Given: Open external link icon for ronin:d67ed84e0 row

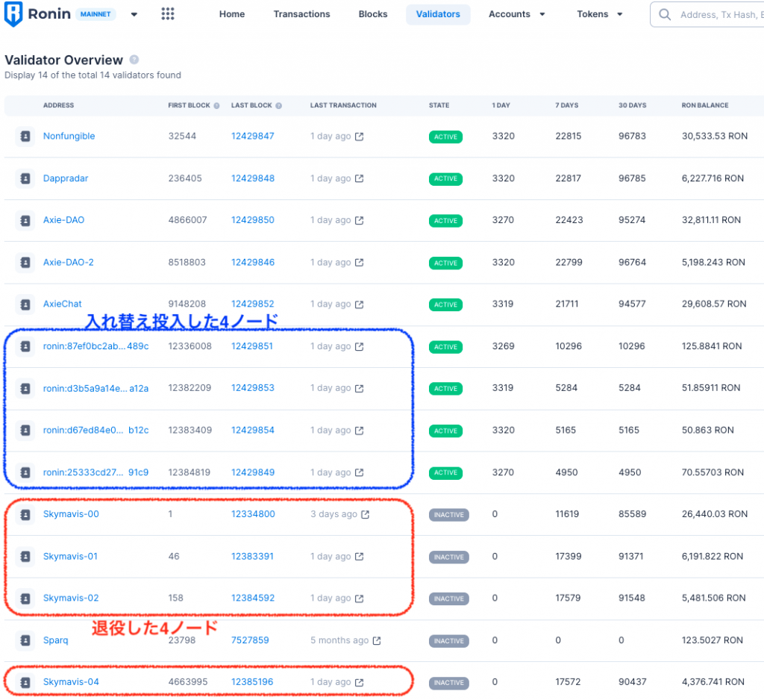Looking at the screenshot, I should (x=359, y=431).
